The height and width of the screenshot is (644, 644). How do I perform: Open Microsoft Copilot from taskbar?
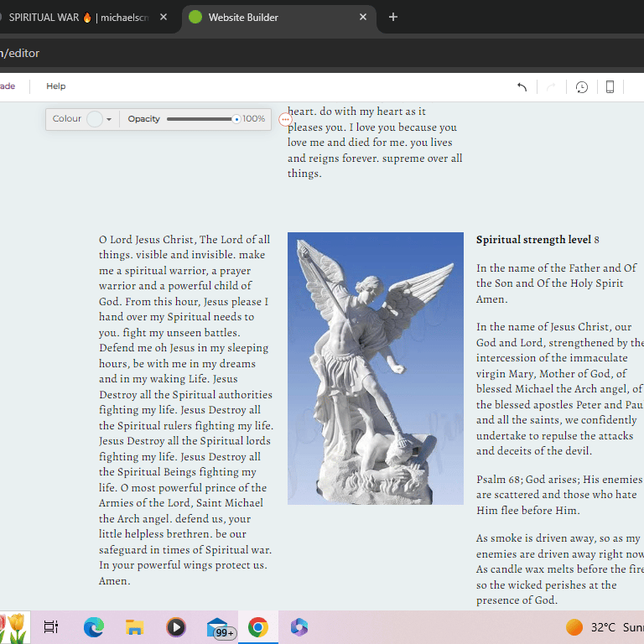pos(299,627)
